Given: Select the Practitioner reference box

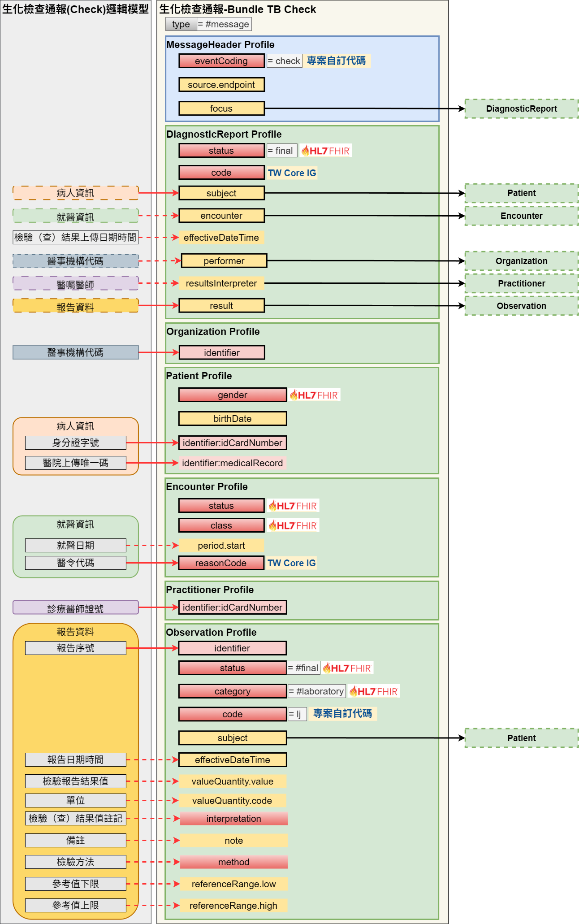Looking at the screenshot, I should (522, 283).
